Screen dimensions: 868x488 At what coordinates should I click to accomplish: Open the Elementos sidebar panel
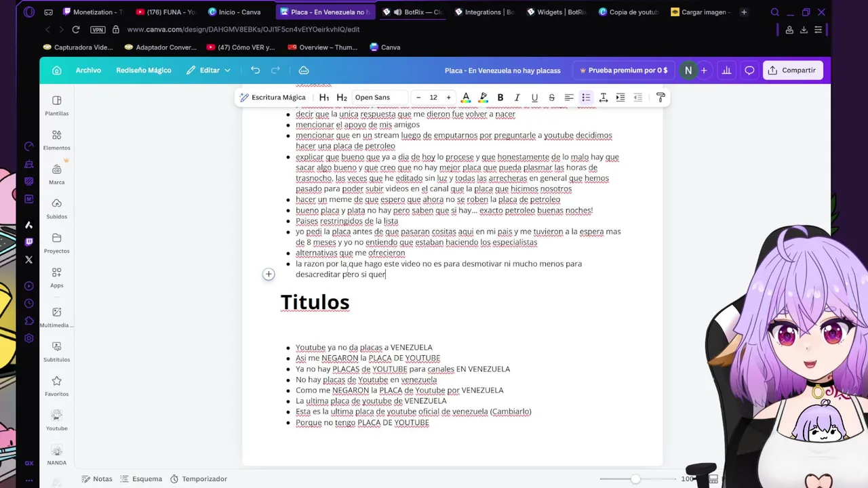[56, 140]
